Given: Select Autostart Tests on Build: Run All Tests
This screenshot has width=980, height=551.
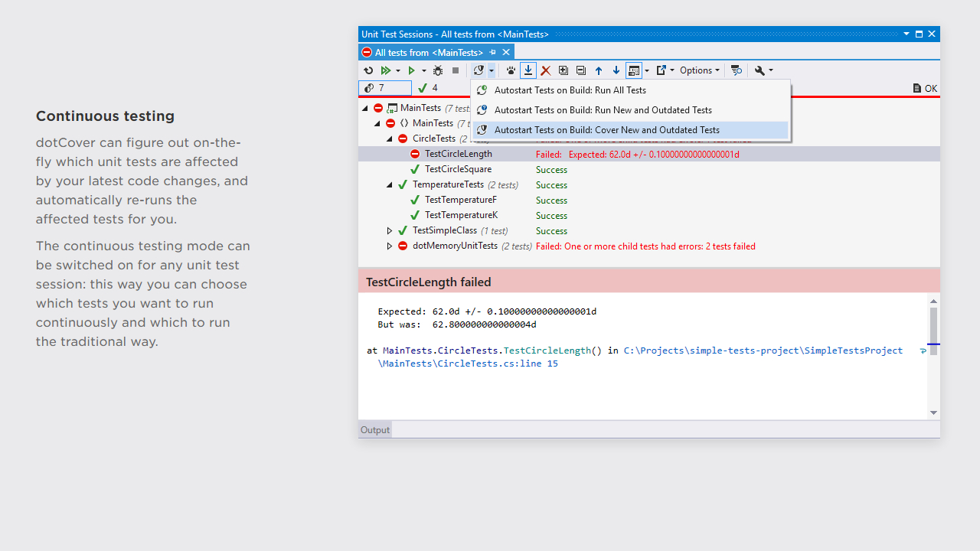Looking at the screenshot, I should point(570,90).
